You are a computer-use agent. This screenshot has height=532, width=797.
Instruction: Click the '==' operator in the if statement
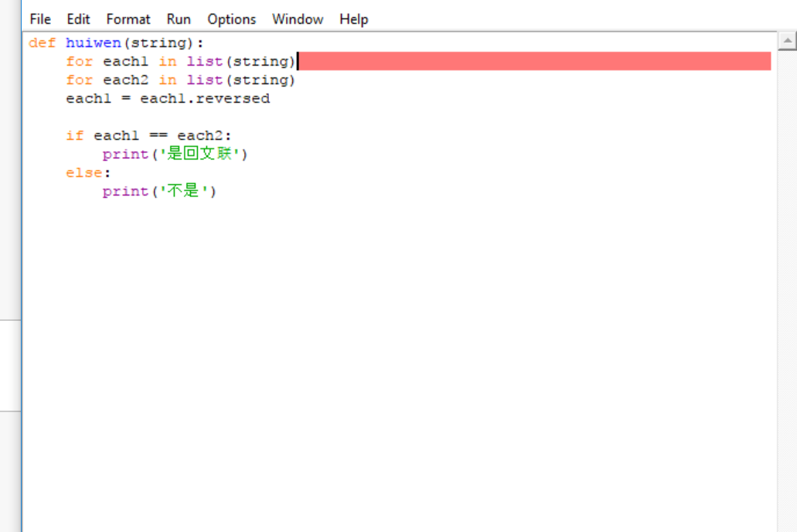158,136
